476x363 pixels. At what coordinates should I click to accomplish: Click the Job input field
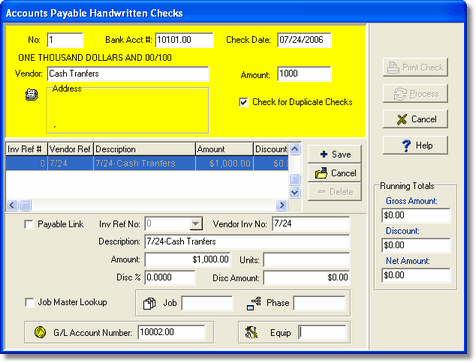[x=207, y=303]
